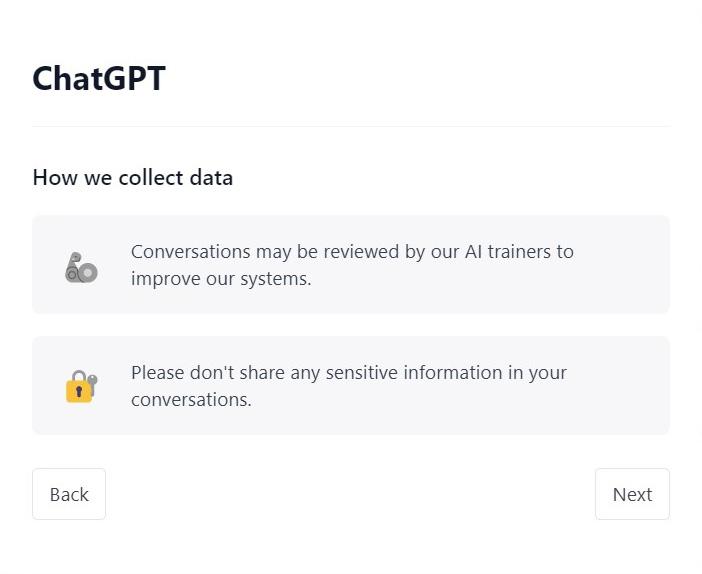The width and height of the screenshot is (702, 574).
Task: Click the "improve our systems." text line
Action: coord(221,279)
